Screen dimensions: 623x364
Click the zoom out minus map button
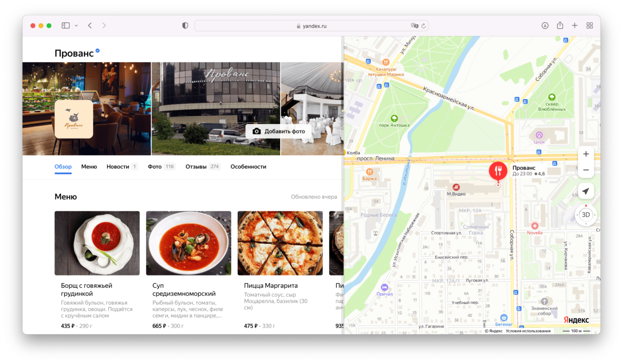point(586,170)
